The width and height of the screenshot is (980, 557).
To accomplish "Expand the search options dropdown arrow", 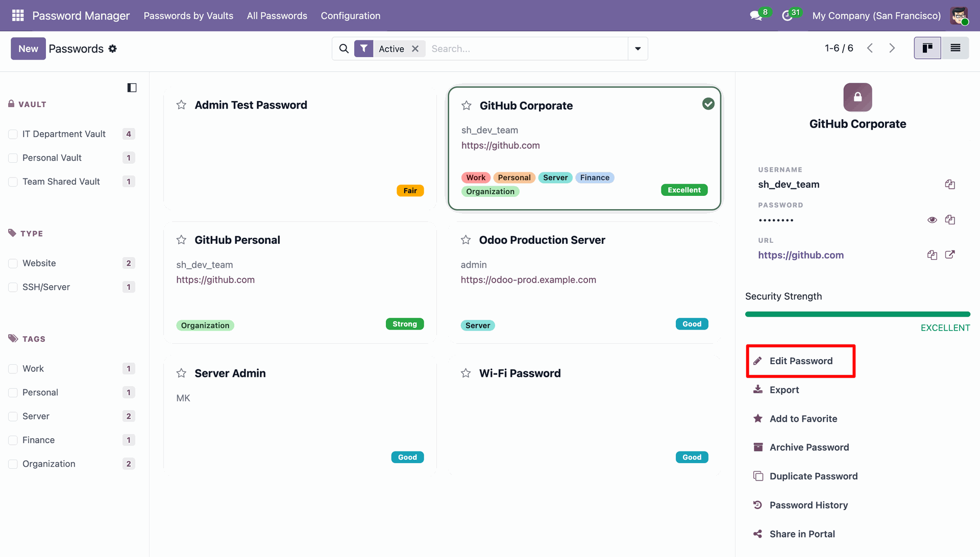I will pos(638,48).
